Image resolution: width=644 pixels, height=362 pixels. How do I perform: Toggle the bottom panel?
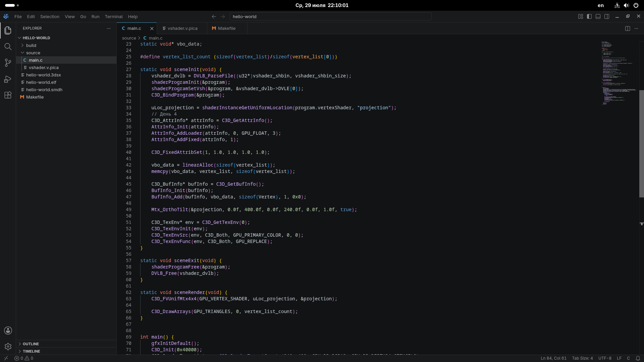598,16
